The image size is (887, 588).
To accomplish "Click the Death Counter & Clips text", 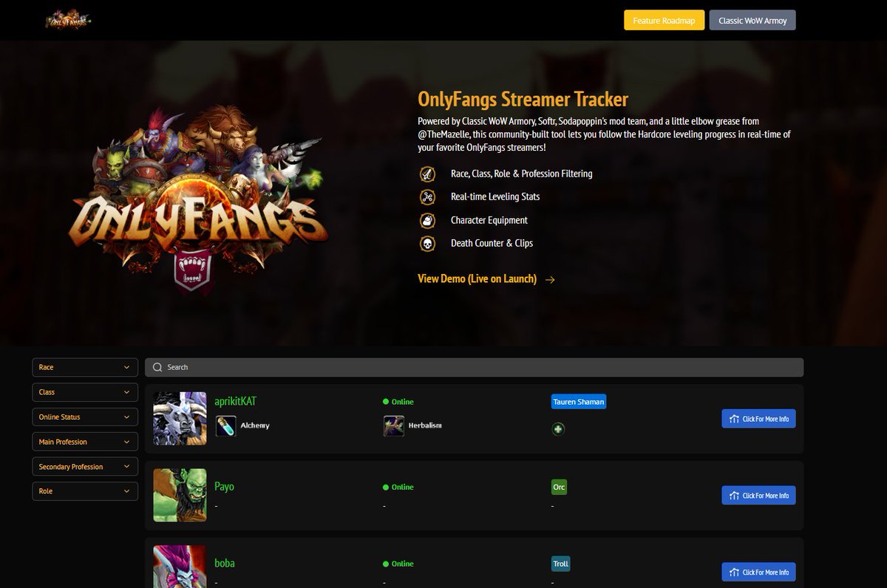I will click(x=492, y=243).
